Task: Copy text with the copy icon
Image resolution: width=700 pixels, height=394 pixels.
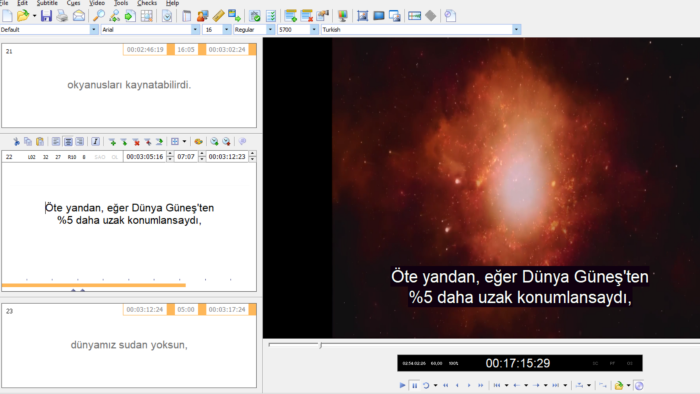Action: tap(28, 142)
